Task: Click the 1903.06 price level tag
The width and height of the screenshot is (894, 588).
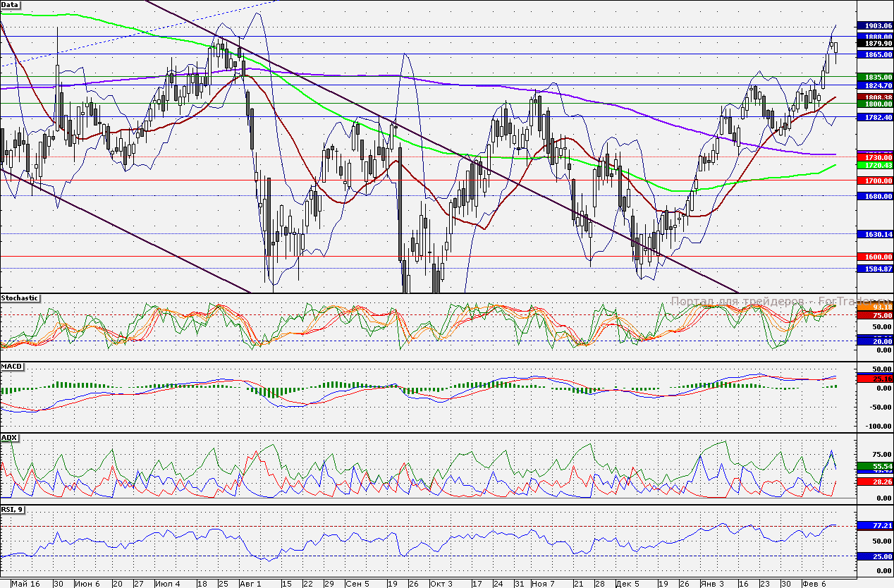Action: point(874,25)
